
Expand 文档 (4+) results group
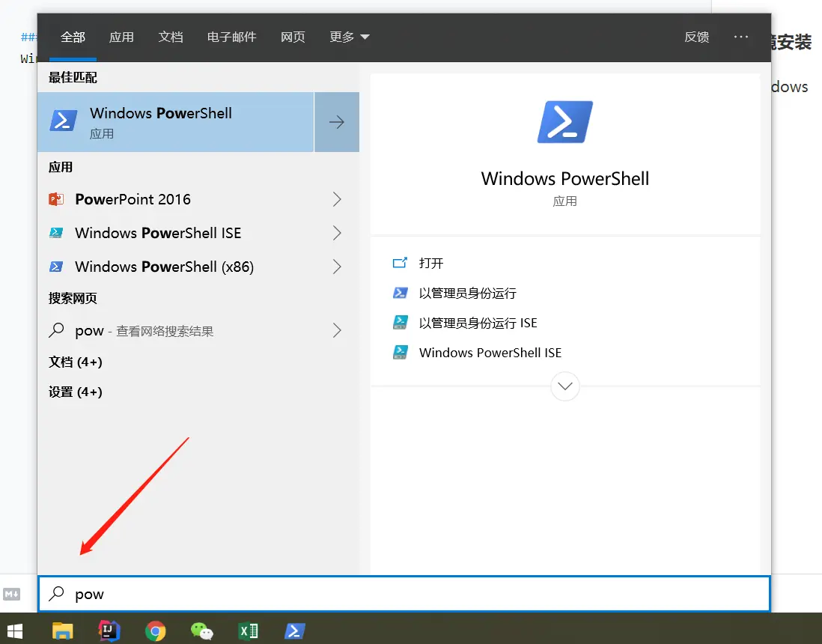click(76, 362)
